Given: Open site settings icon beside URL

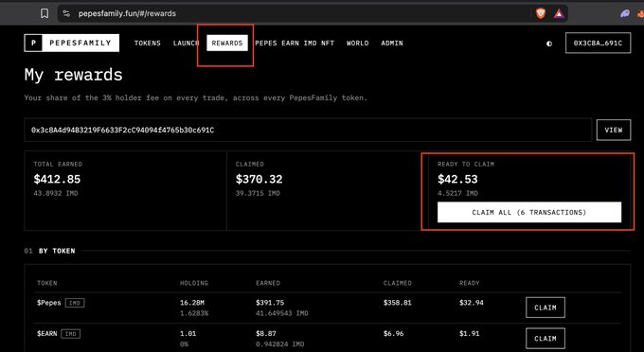Looking at the screenshot, I should tap(66, 13).
